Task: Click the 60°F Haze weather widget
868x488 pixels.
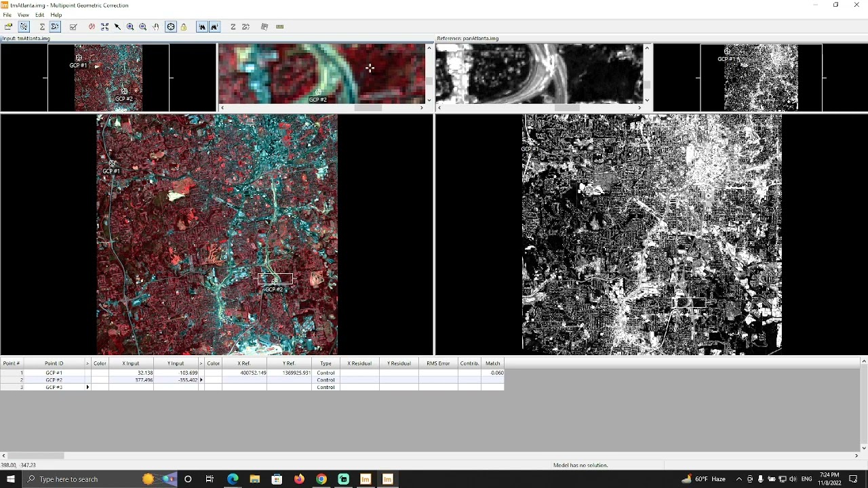Action: pyautogui.click(x=703, y=479)
